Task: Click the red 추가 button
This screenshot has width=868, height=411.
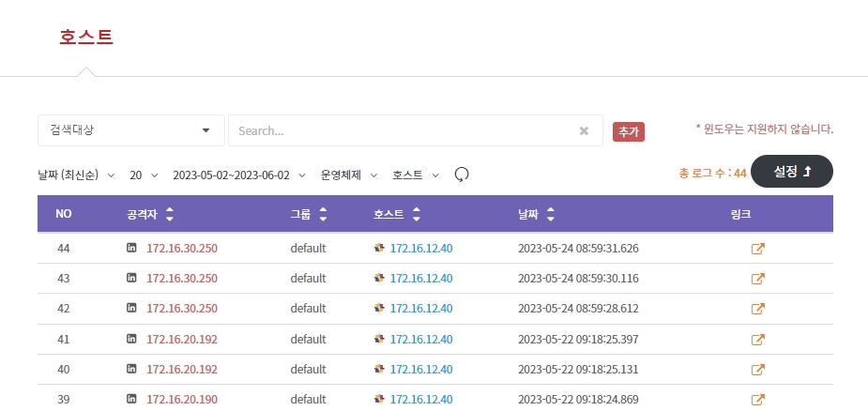Action: pyautogui.click(x=628, y=132)
